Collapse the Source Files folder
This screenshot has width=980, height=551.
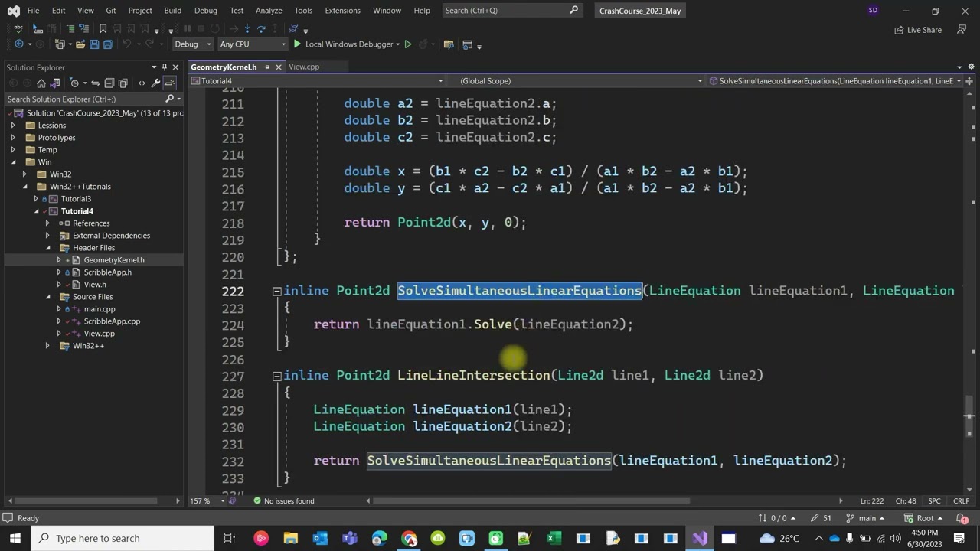[47, 297]
